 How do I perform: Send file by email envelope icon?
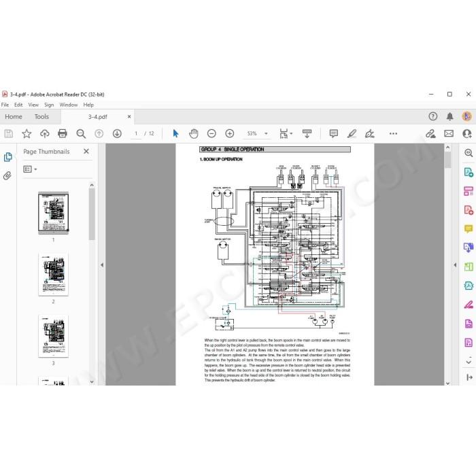coord(449,133)
